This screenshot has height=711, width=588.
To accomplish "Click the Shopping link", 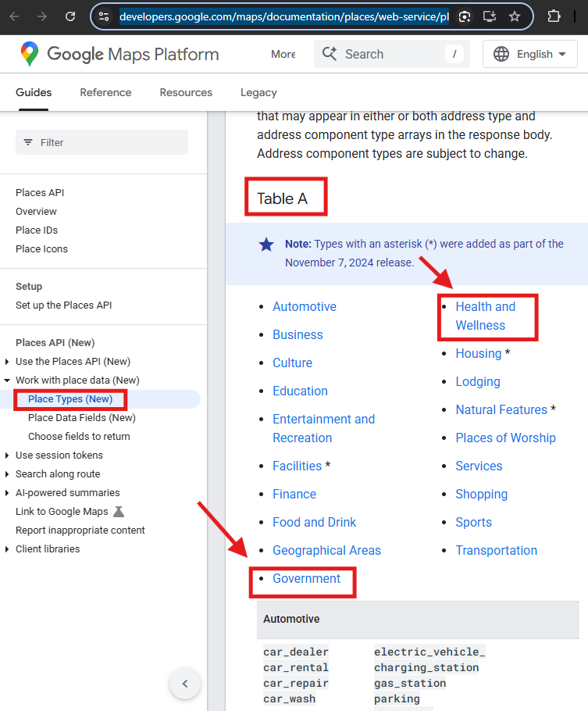I will pyautogui.click(x=482, y=494).
